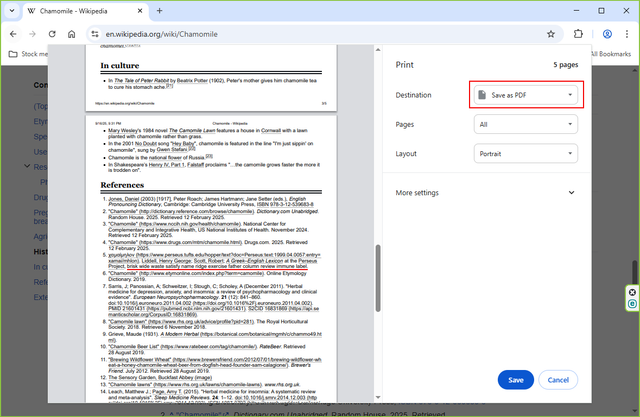Click the preview scroll down arrow

pos(378,397)
